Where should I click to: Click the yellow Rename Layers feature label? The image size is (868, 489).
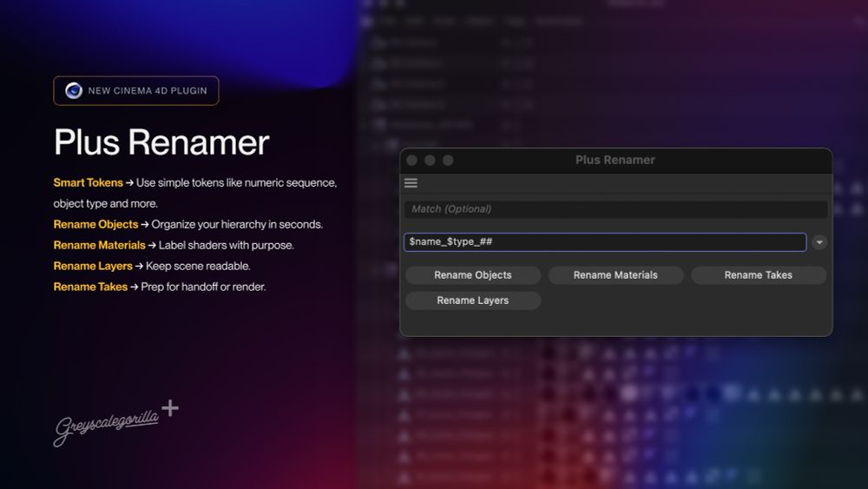pos(93,267)
